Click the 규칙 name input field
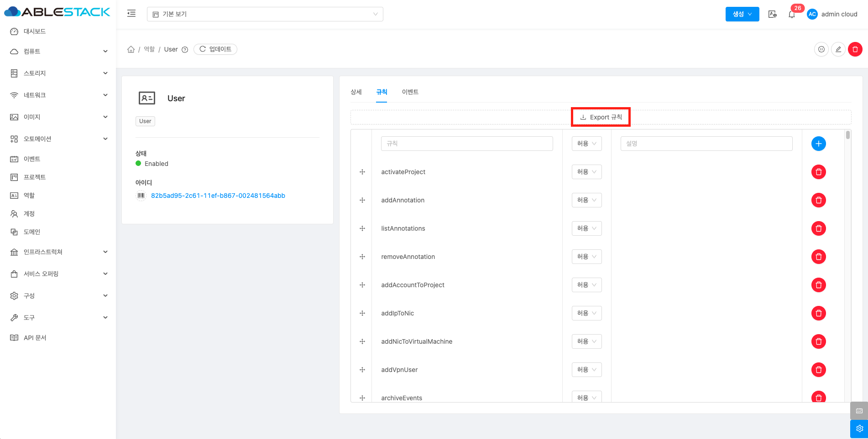868x439 pixels. 466,144
